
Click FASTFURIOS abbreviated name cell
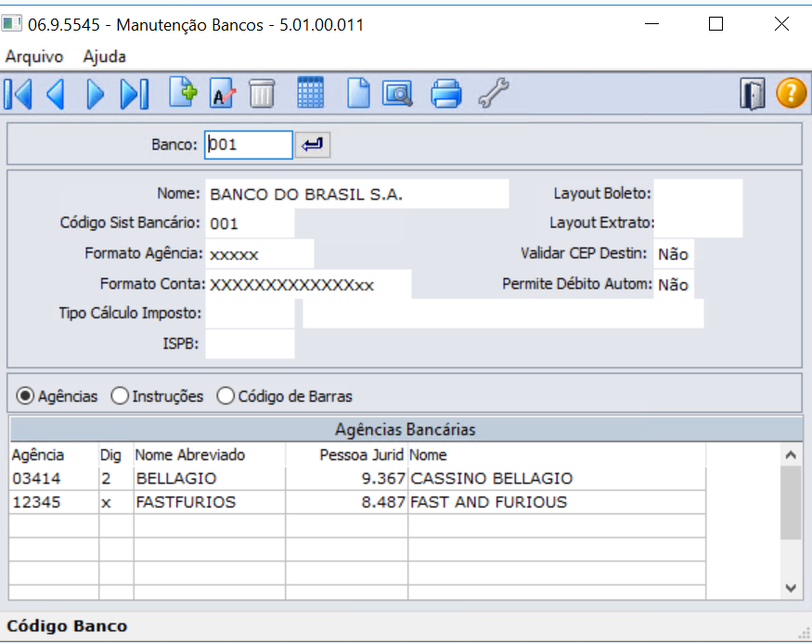(209, 502)
